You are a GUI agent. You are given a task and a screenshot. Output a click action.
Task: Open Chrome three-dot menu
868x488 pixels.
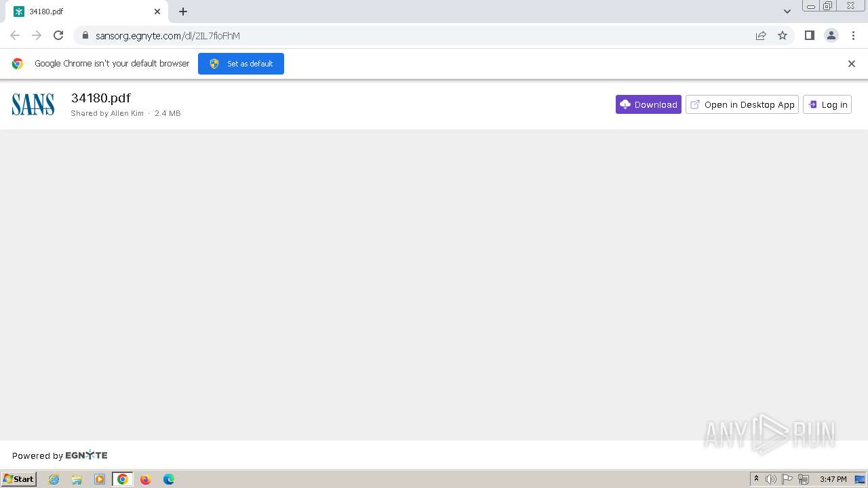pyautogui.click(x=853, y=35)
